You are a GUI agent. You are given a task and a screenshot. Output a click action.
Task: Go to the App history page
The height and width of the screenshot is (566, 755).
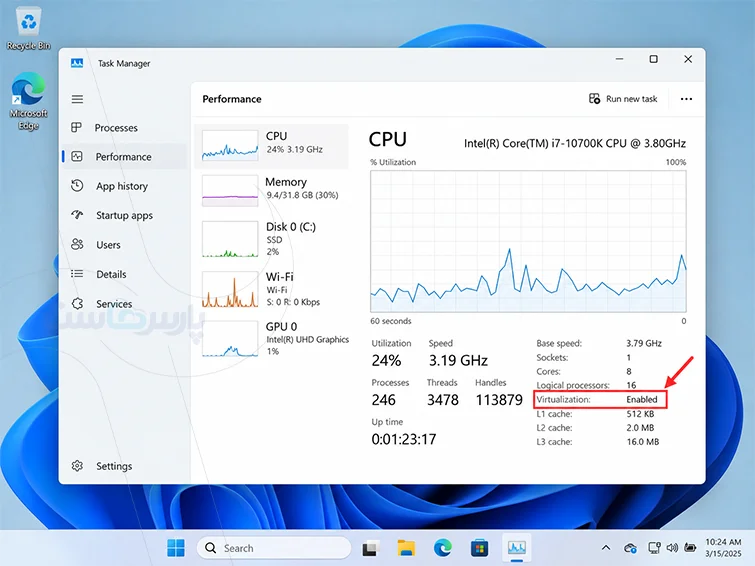122,186
